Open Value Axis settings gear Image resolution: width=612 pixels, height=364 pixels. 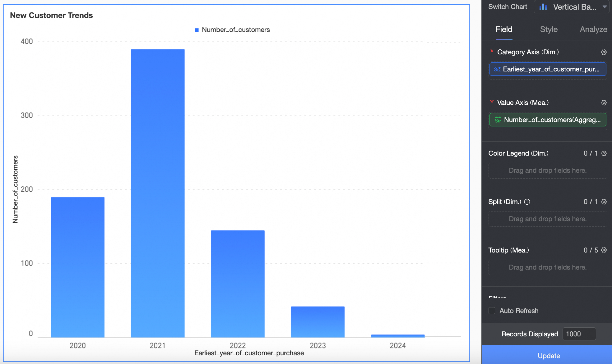click(604, 103)
